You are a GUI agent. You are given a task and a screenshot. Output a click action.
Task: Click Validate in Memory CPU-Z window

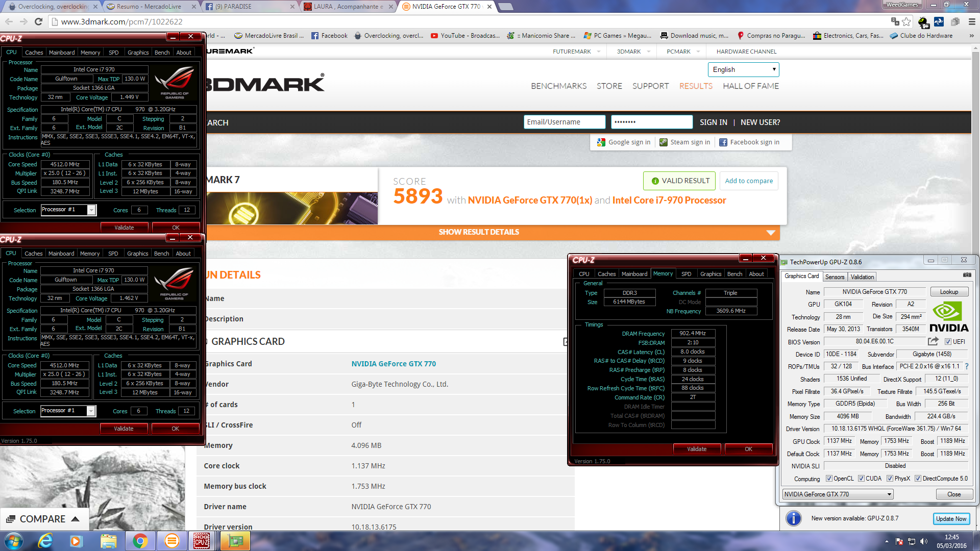697,449
